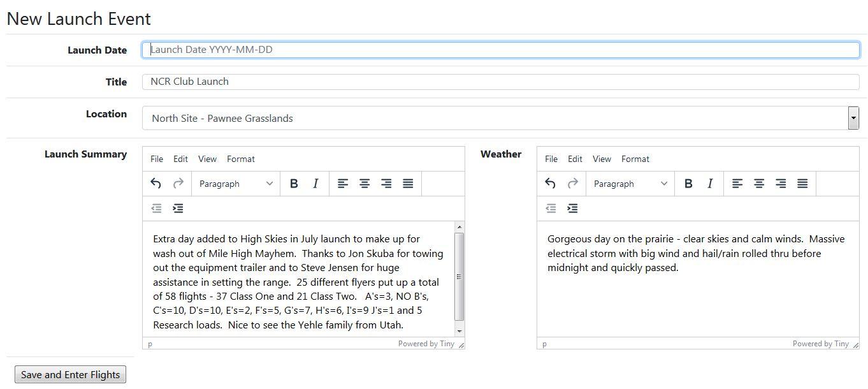Screen dimensions: 868x389
Task: Focus the Launch Date input field
Action: coord(500,50)
